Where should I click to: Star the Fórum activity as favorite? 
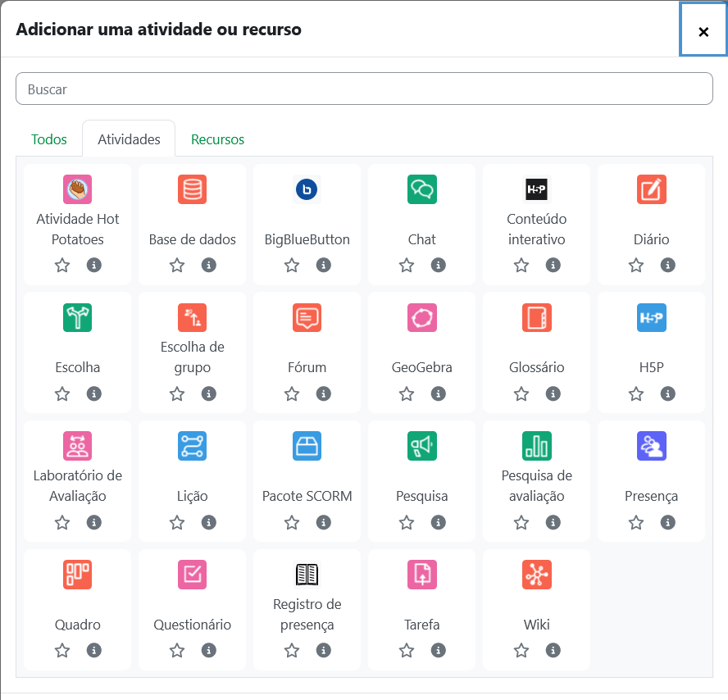tap(292, 394)
